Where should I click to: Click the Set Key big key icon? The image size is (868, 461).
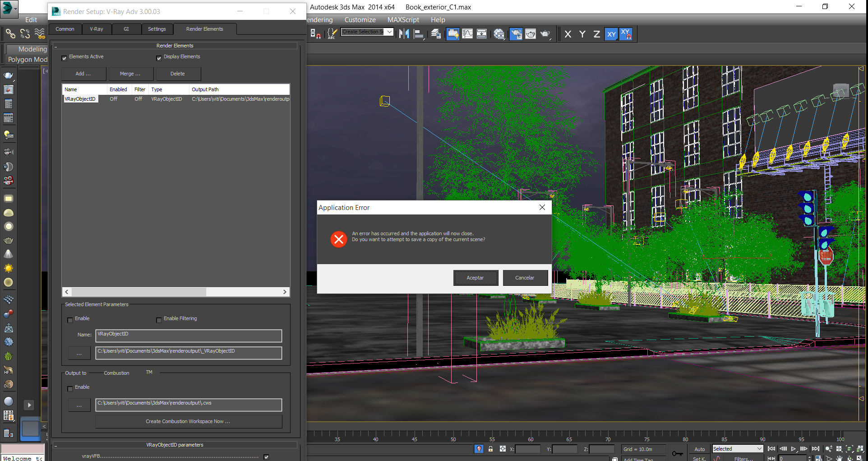677,453
